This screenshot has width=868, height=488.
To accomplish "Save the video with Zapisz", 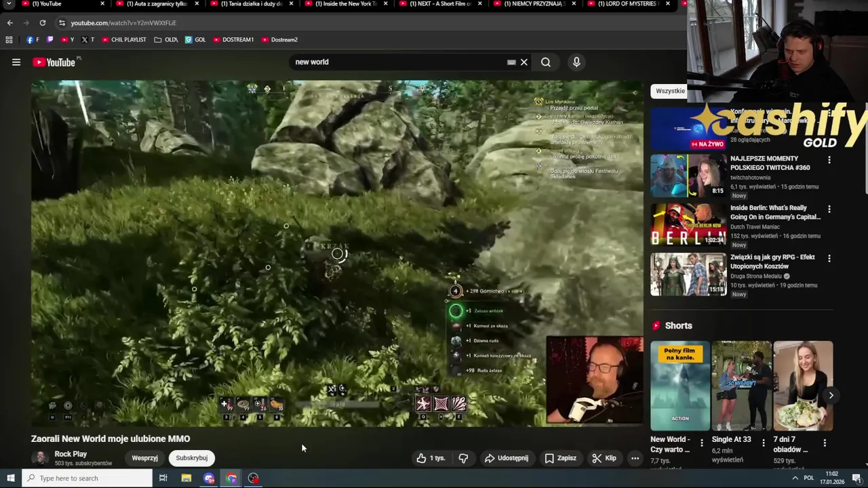I will click(560, 458).
